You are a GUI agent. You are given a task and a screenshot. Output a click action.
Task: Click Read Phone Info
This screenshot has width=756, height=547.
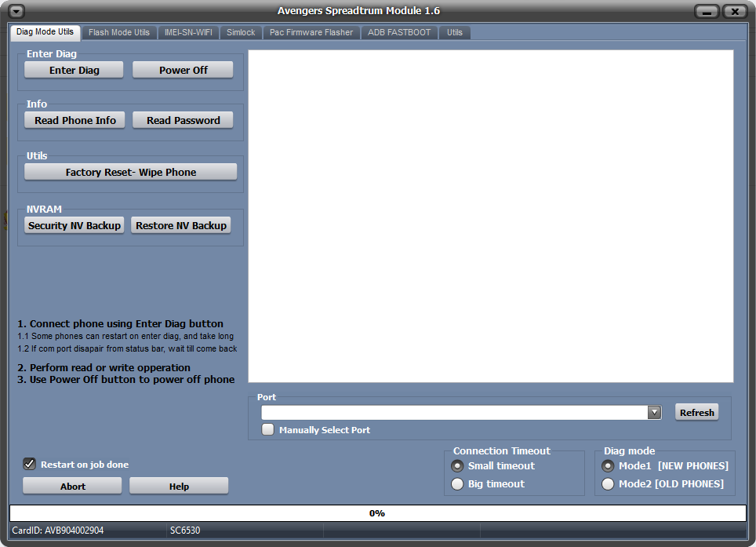pyautogui.click(x=75, y=120)
